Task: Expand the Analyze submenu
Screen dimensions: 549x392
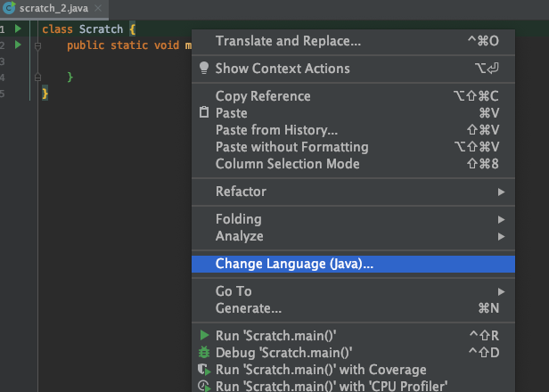Action: (353, 236)
